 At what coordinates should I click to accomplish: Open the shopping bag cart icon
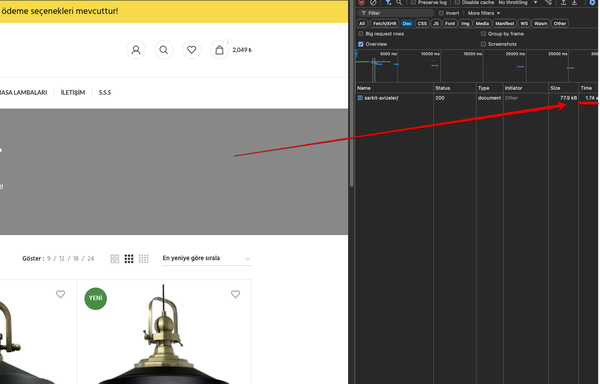click(x=220, y=50)
